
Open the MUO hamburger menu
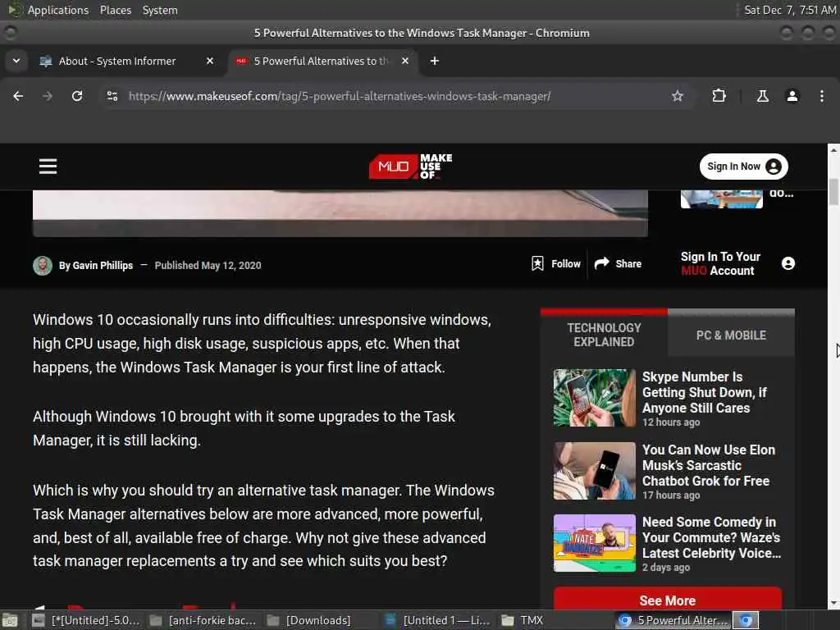pos(48,166)
